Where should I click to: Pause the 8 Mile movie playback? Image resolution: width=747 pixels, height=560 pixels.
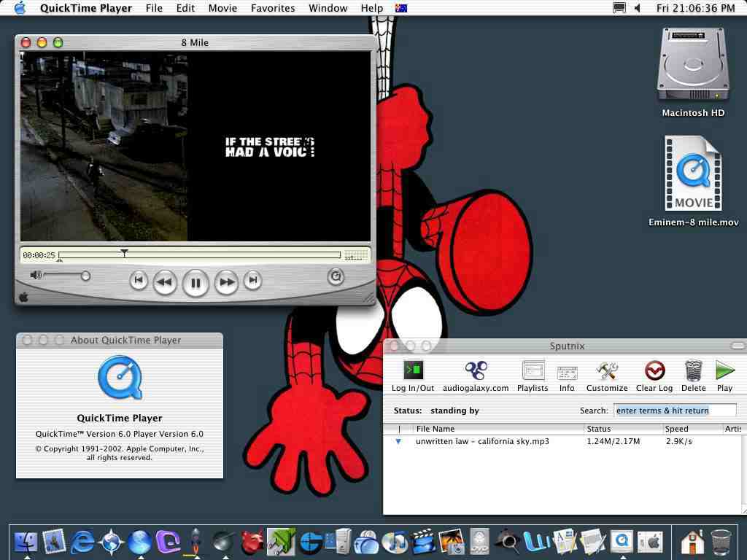[196, 282]
